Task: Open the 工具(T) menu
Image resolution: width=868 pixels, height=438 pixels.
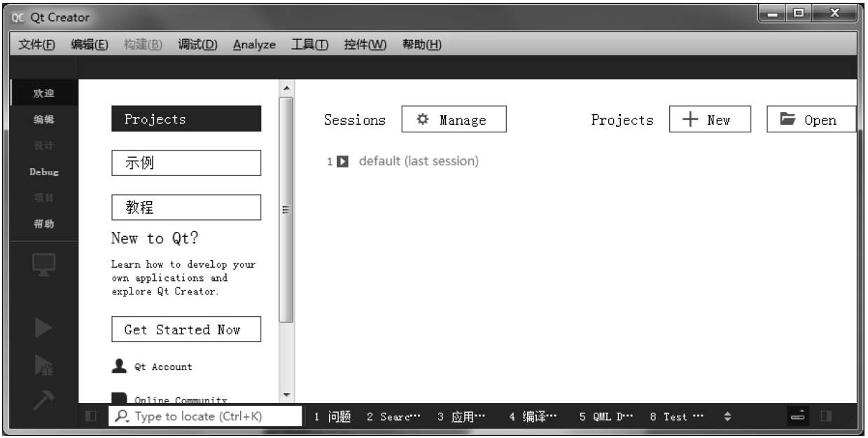Action: click(x=310, y=44)
